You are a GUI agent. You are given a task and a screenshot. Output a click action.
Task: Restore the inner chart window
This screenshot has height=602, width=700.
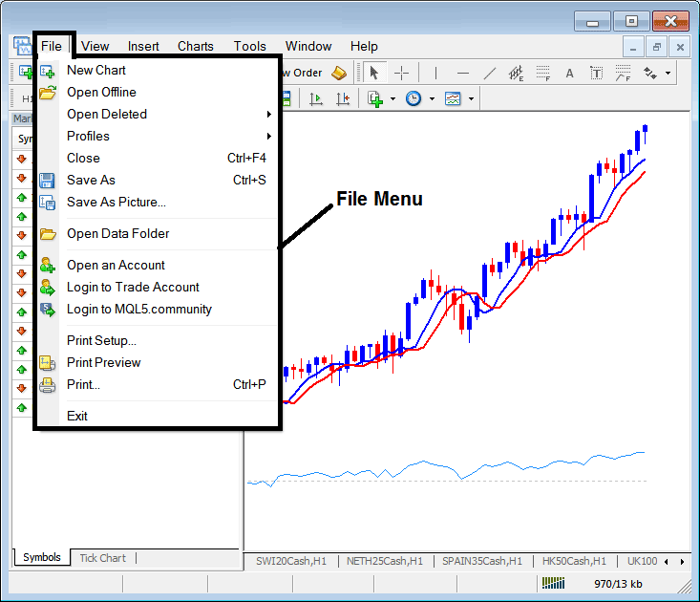pyautogui.click(x=656, y=47)
